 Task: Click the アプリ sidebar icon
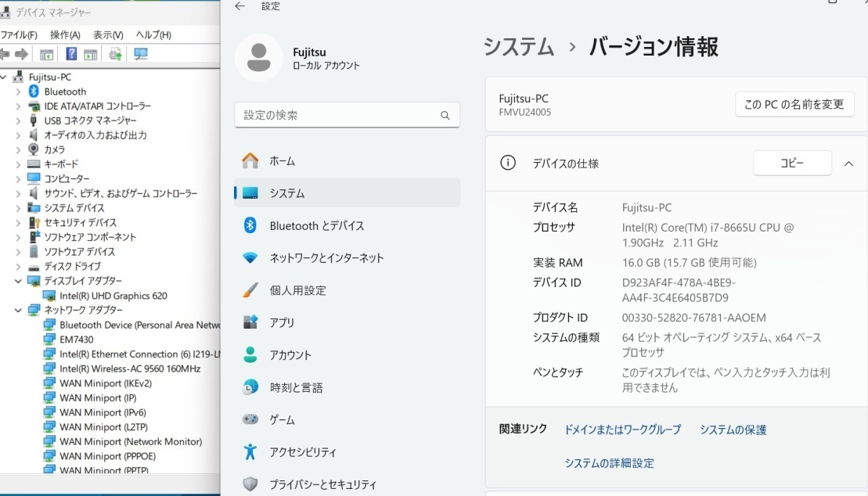(250, 322)
